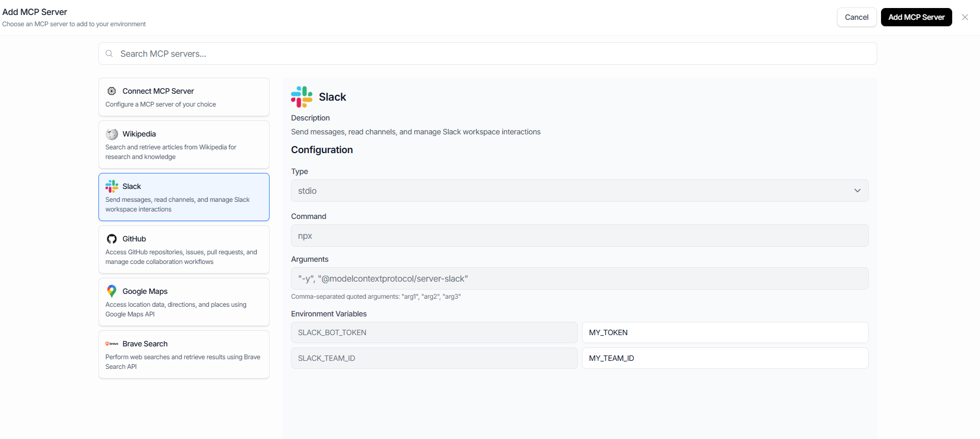The image size is (980, 439).
Task: Click the 'Add MCP Server' dialog title
Action: (35, 12)
